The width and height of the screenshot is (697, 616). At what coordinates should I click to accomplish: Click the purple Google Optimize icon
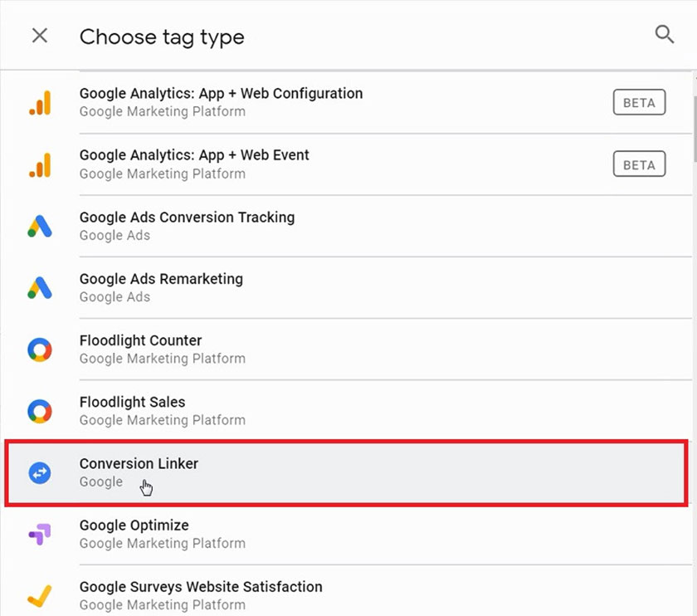coord(40,534)
